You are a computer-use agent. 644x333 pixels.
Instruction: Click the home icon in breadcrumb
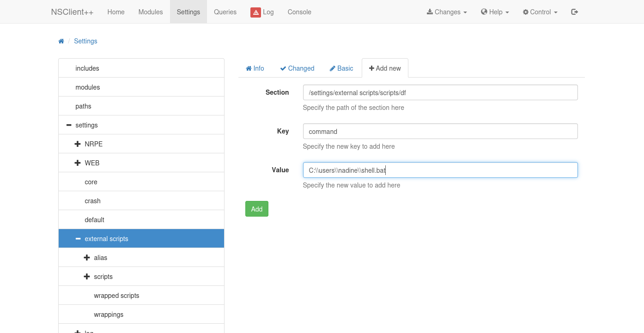click(x=61, y=41)
